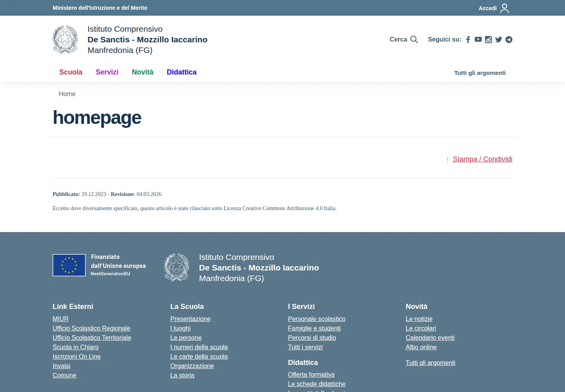The height and width of the screenshot is (392, 565).
Task: Open the Servizi menu
Action: 107,72
